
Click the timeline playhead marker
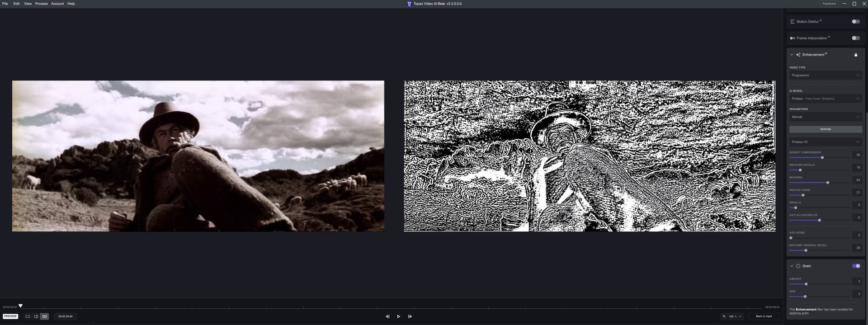20,306
